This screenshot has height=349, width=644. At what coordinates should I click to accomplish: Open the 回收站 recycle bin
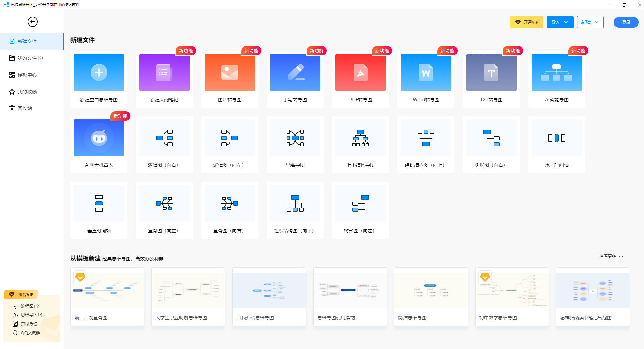(32, 108)
